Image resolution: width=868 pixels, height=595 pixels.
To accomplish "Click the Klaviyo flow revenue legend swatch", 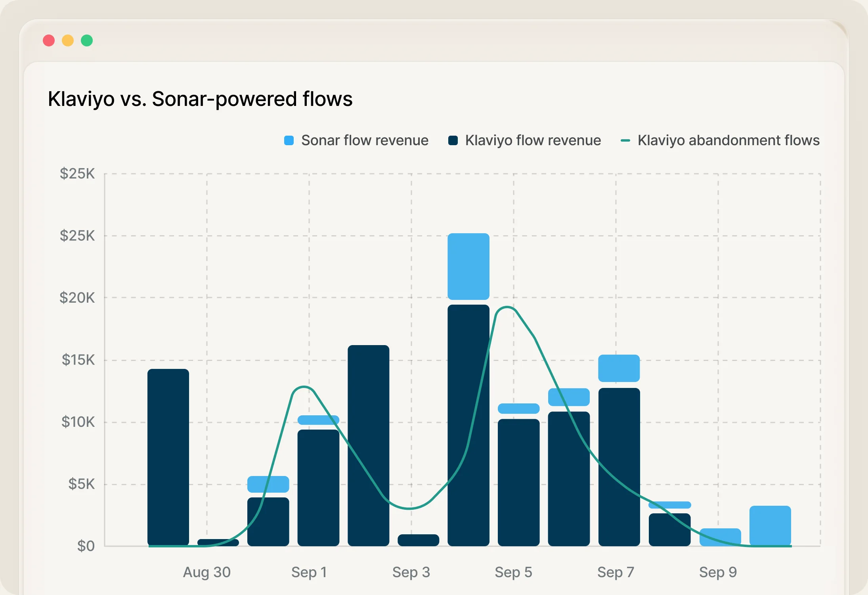I will click(x=453, y=140).
